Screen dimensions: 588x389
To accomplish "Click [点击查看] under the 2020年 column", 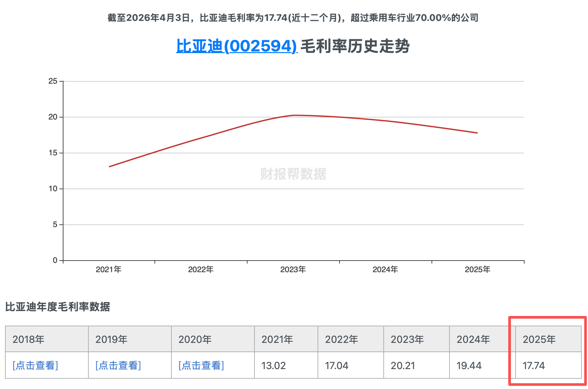I will (x=201, y=365).
